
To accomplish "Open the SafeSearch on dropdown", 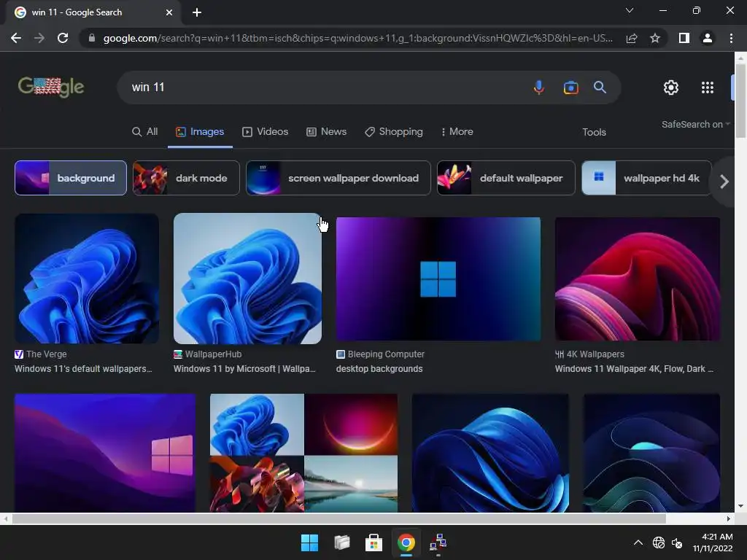I will [695, 124].
